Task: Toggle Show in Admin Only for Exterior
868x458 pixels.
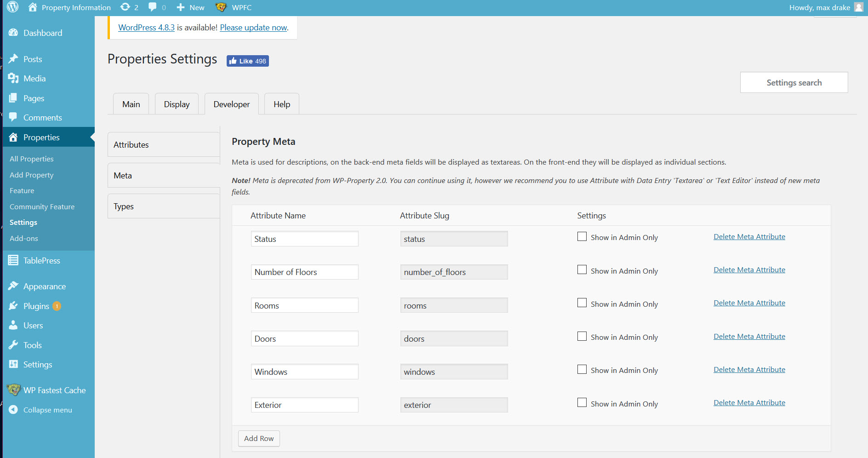Action: coord(582,403)
